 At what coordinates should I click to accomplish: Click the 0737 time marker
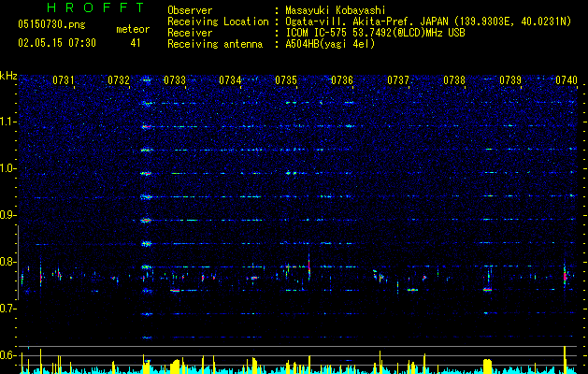pos(398,79)
